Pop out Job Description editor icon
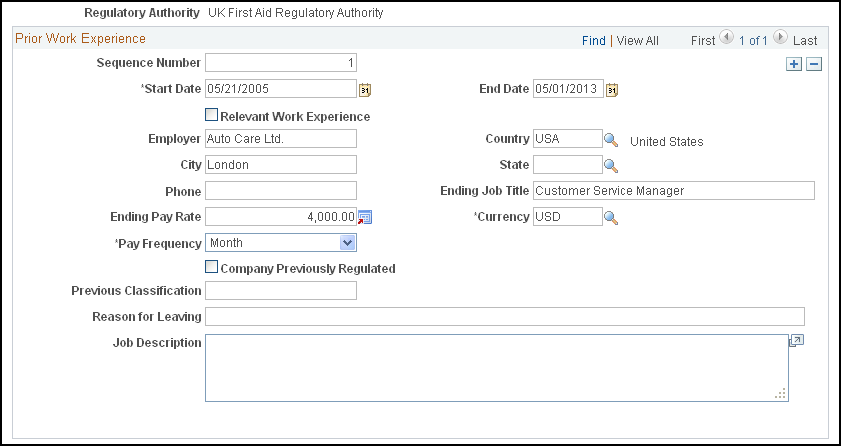841x446 pixels. pos(796,341)
